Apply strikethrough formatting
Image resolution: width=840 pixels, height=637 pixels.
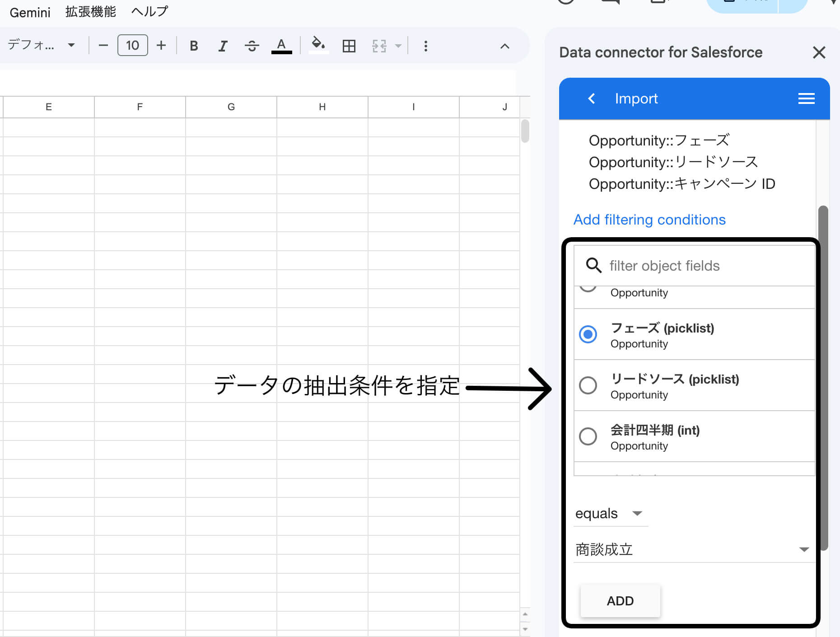coord(252,45)
